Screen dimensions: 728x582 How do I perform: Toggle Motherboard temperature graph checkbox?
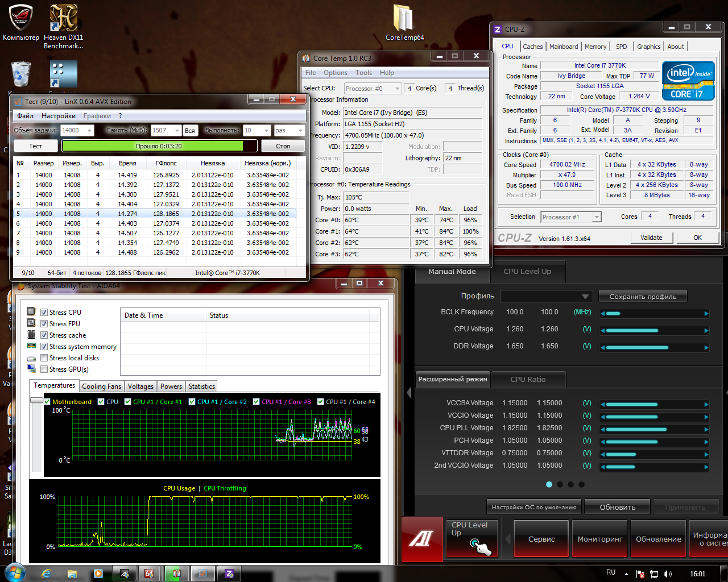[x=48, y=402]
